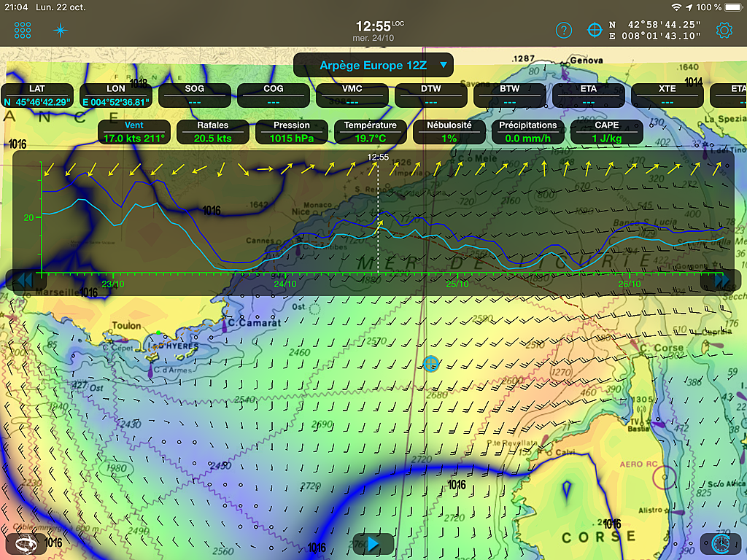Select the ETA data box next to BTW

[x=589, y=96]
